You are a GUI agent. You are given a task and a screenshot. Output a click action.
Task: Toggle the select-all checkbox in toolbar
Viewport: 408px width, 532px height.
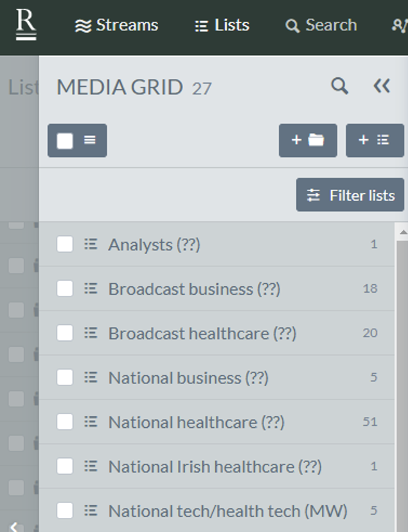coord(65,140)
